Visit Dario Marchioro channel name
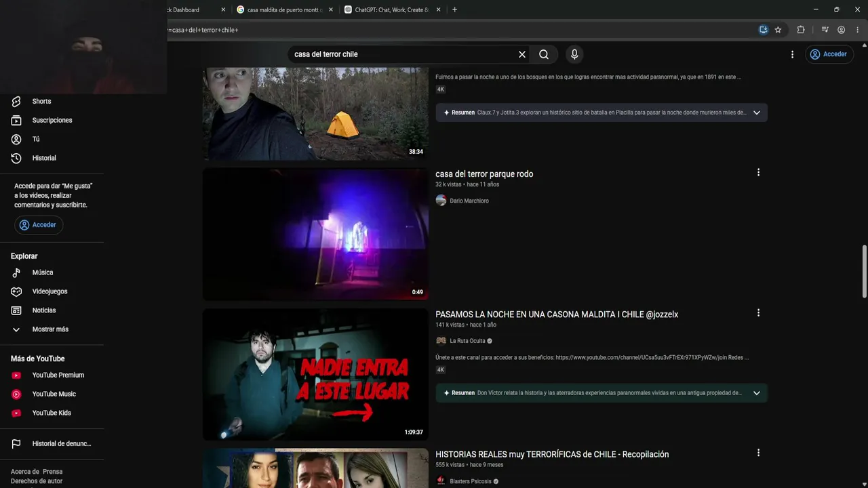The image size is (868, 488). [x=469, y=201]
